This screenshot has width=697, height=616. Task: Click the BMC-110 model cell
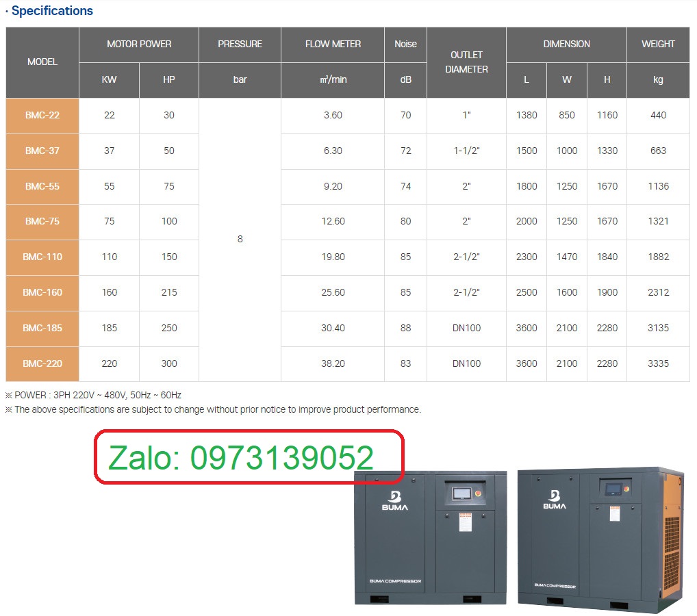42,257
